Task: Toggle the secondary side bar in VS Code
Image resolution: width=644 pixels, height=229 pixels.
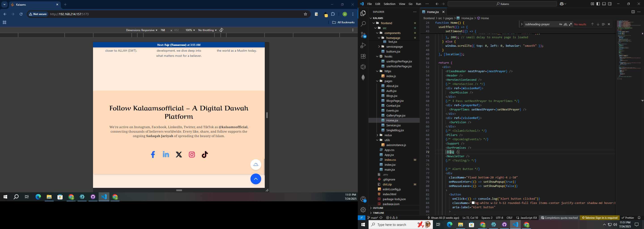Action: 610,4
